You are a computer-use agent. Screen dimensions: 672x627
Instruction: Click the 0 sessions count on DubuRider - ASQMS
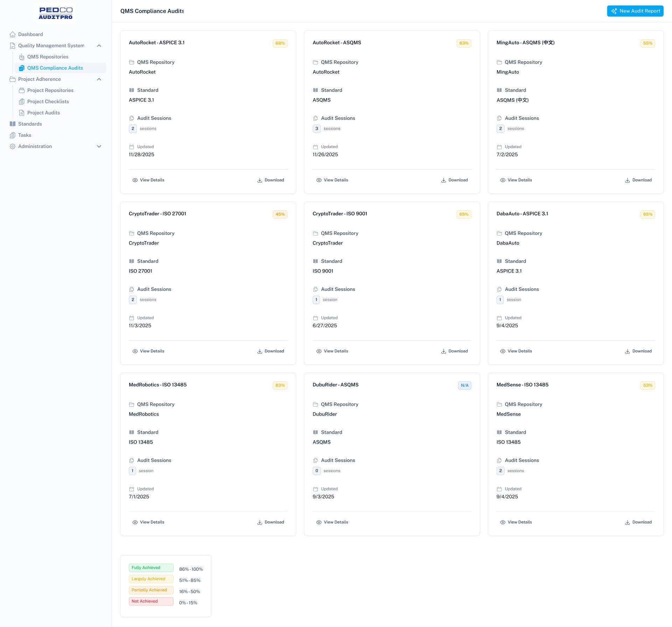[317, 471]
